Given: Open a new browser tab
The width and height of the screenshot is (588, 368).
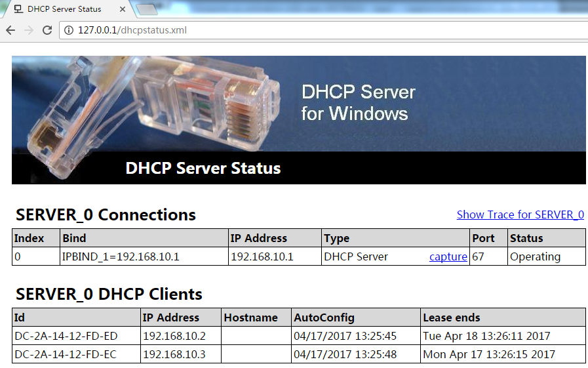Looking at the screenshot, I should [147, 10].
